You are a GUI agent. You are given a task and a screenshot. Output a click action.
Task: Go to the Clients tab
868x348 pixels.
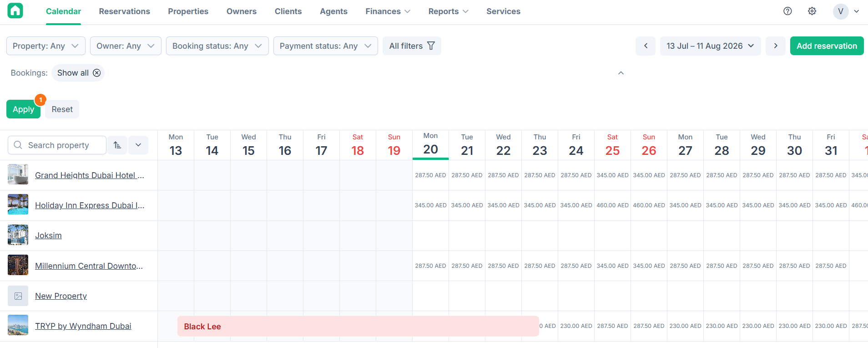[288, 11]
